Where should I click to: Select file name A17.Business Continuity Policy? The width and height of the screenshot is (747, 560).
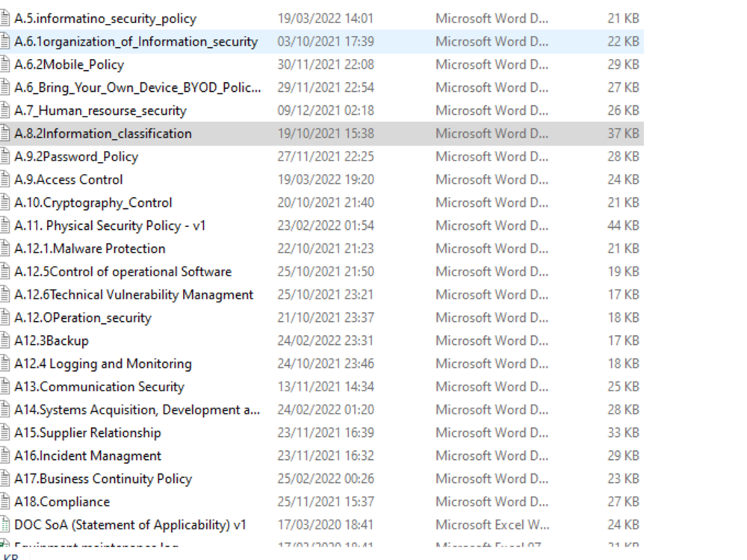(103, 479)
